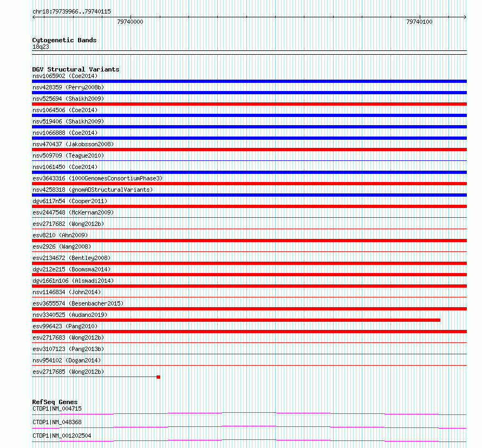Select the chr18:79739966..79740115 region label
Viewport: 482px width, 448px height.
[x=71, y=12]
